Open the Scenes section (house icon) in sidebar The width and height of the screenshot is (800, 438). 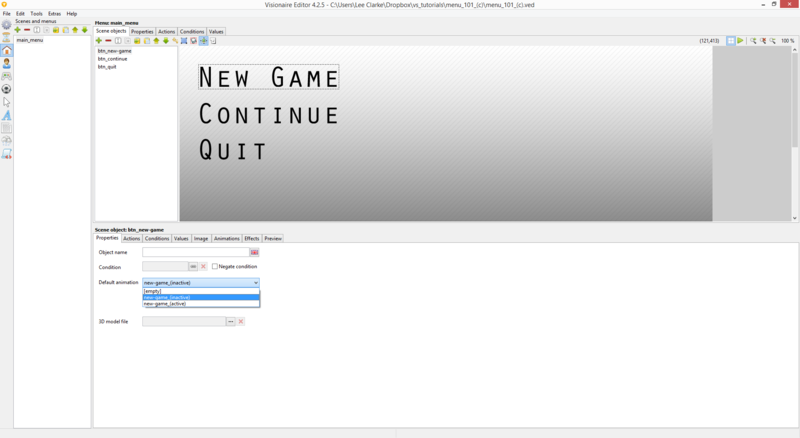click(7, 50)
